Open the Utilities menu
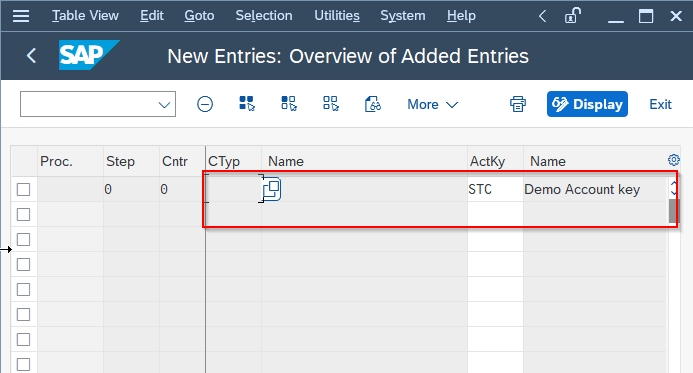 [337, 15]
